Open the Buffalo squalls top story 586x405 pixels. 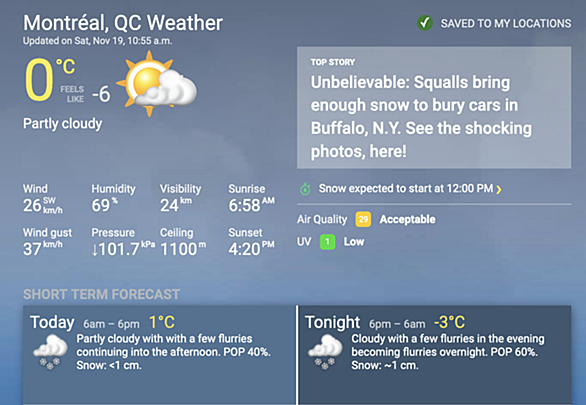point(421,117)
